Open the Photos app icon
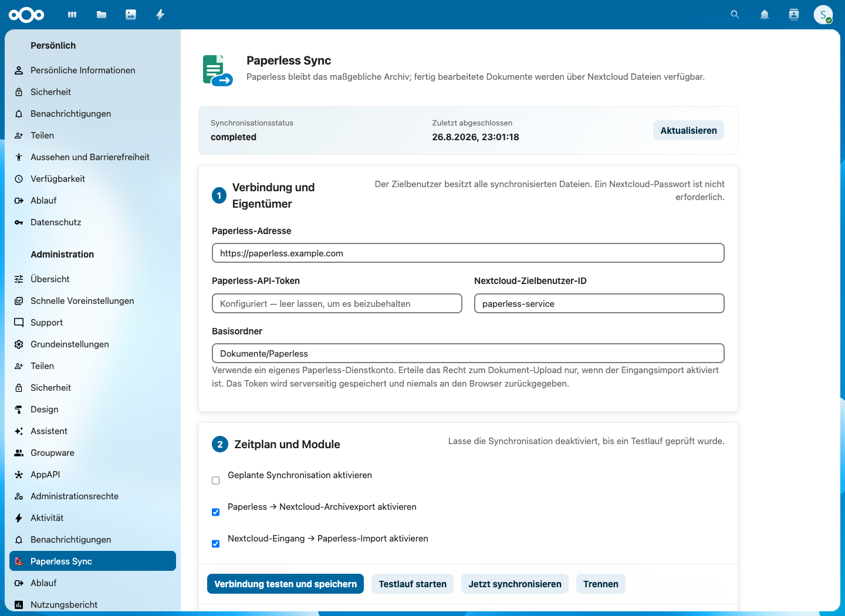 click(131, 15)
